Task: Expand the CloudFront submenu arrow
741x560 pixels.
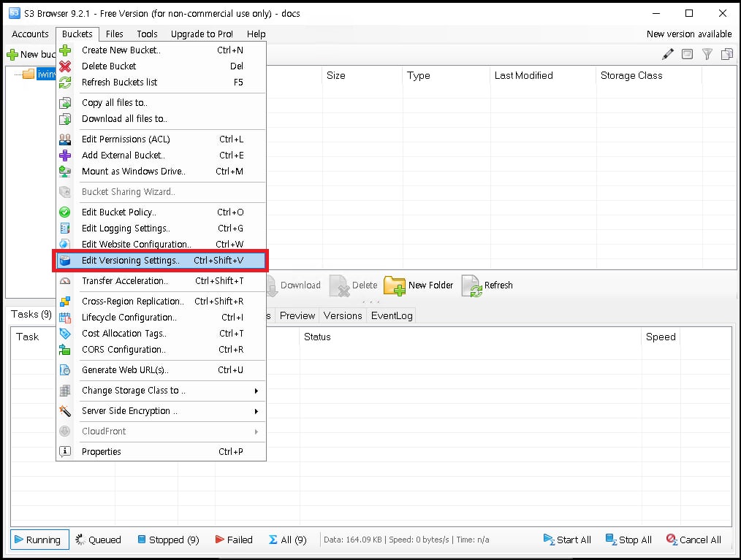Action: 256,431
